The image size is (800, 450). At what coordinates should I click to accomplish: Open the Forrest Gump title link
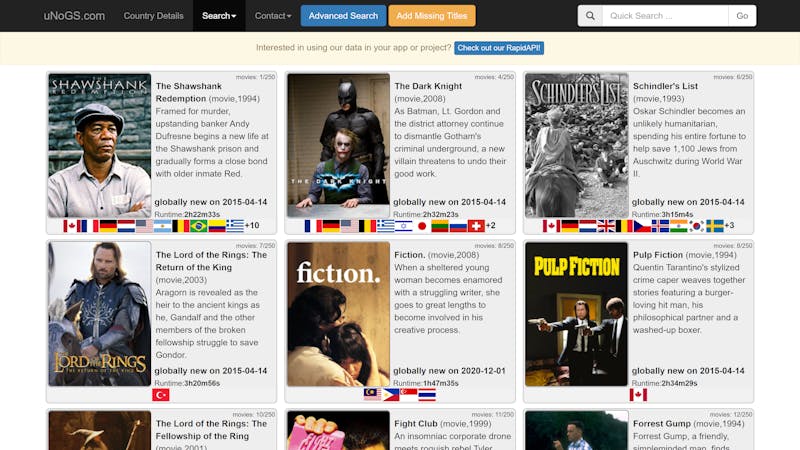click(662, 423)
